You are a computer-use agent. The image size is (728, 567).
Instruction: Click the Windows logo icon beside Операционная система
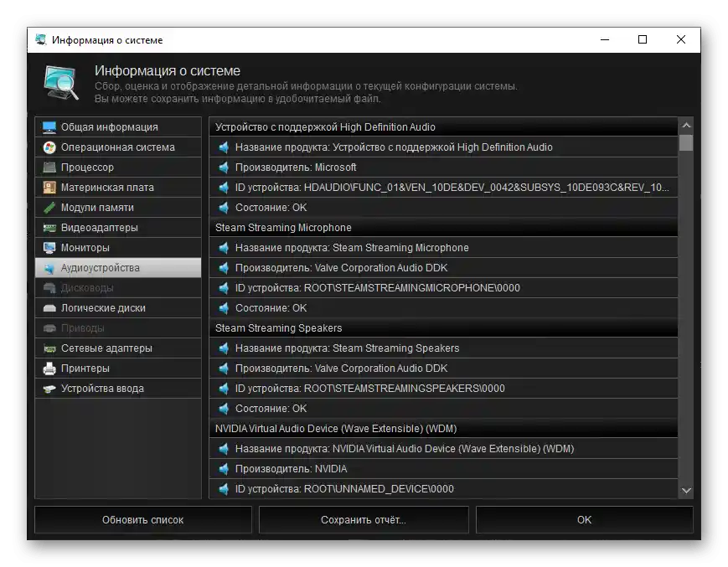click(49, 147)
